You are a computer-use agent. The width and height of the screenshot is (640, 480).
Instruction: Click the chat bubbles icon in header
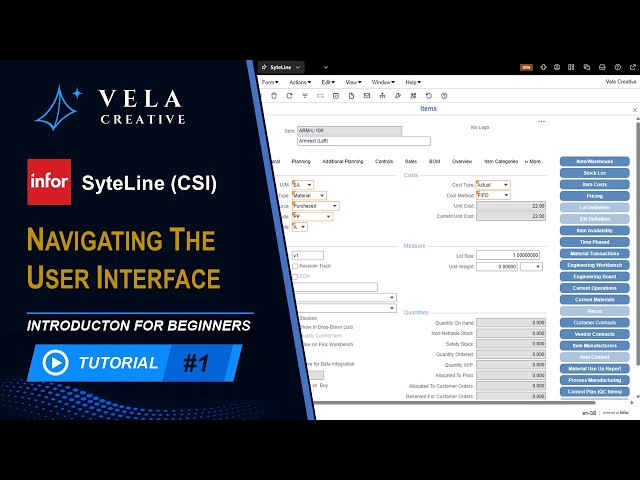coord(587,67)
